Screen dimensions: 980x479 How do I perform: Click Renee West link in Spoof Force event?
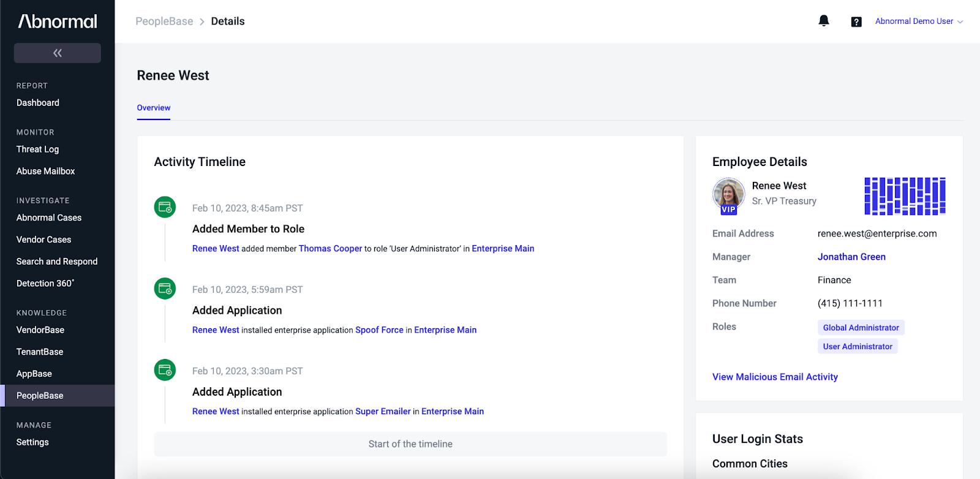click(x=216, y=330)
